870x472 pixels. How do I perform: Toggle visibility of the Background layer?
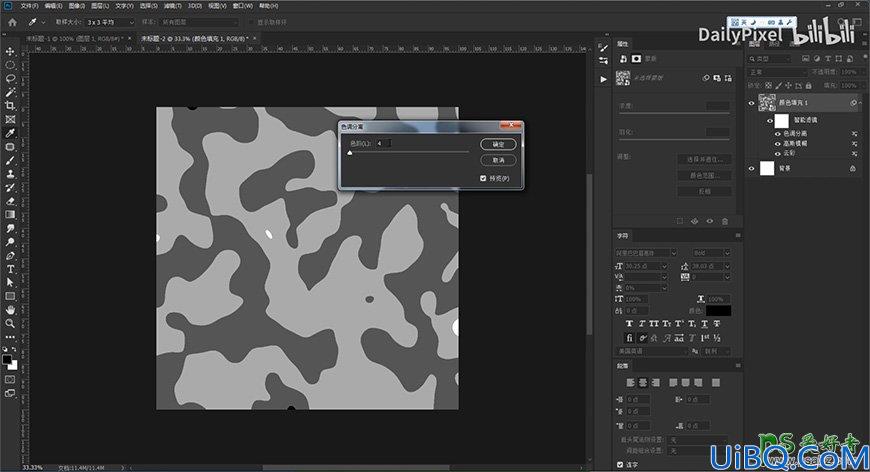coord(752,168)
